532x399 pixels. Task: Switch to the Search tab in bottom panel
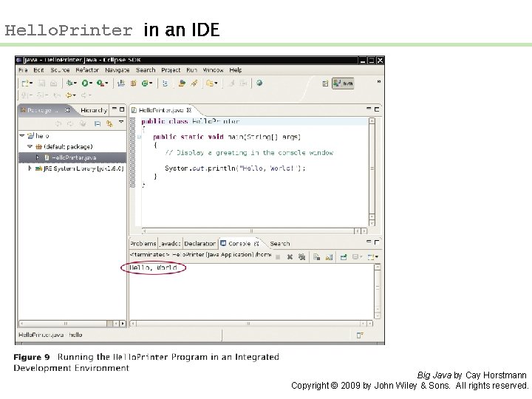280,244
